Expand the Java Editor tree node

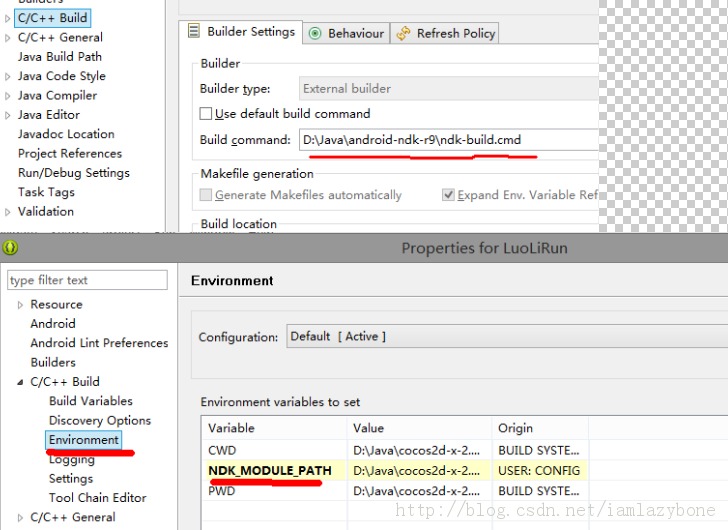click(x=8, y=115)
